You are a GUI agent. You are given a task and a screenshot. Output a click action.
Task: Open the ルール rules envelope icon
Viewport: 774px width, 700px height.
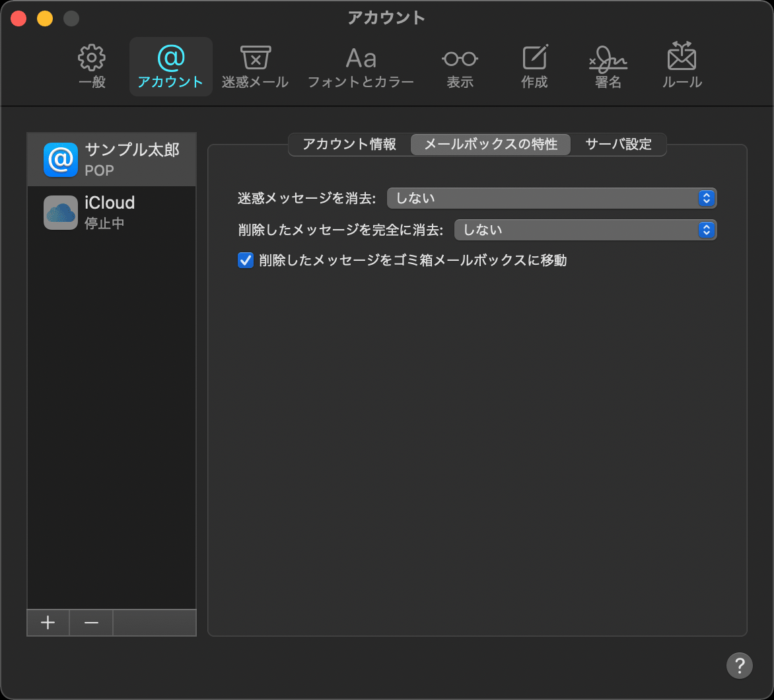(x=682, y=59)
